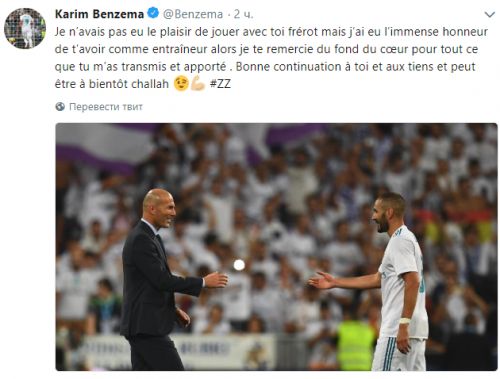This screenshot has height=379, width=500.
Task: Click the yellow safety vest in the photo
Action: coord(355,345)
